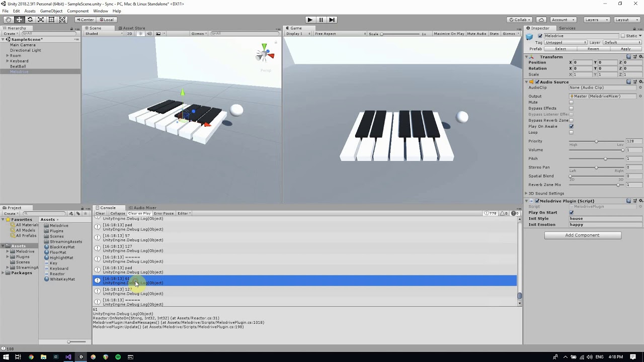Open the Account dropdown
Viewport: 644px width, 362px height.
(563, 20)
